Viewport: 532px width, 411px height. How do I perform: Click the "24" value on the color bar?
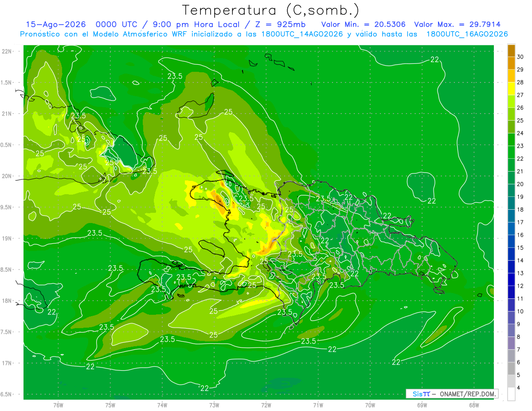tap(520, 133)
